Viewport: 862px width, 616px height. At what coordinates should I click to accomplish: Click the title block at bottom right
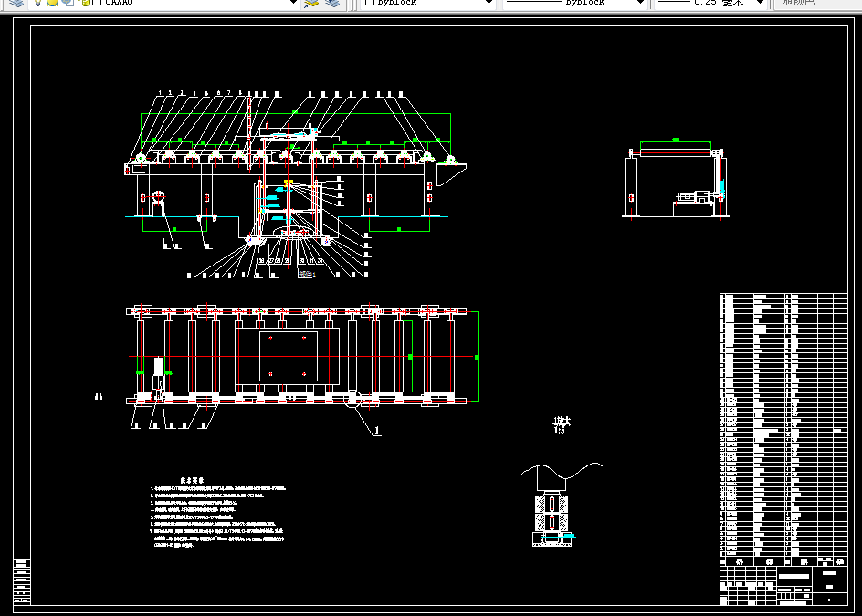point(783,585)
